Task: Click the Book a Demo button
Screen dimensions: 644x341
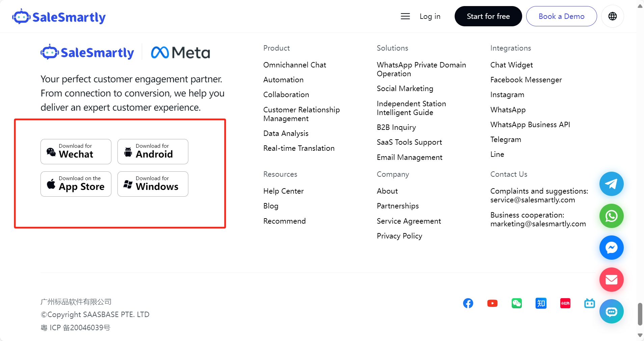Action: 561,16
